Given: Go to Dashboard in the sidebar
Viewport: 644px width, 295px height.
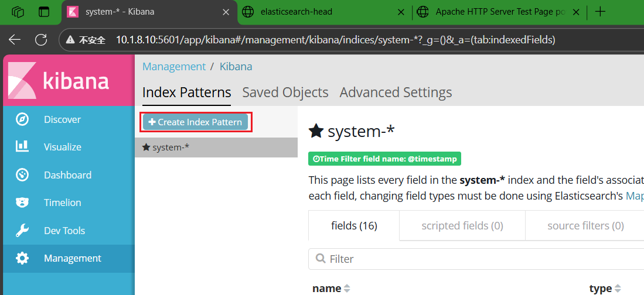Looking at the screenshot, I should [x=69, y=175].
